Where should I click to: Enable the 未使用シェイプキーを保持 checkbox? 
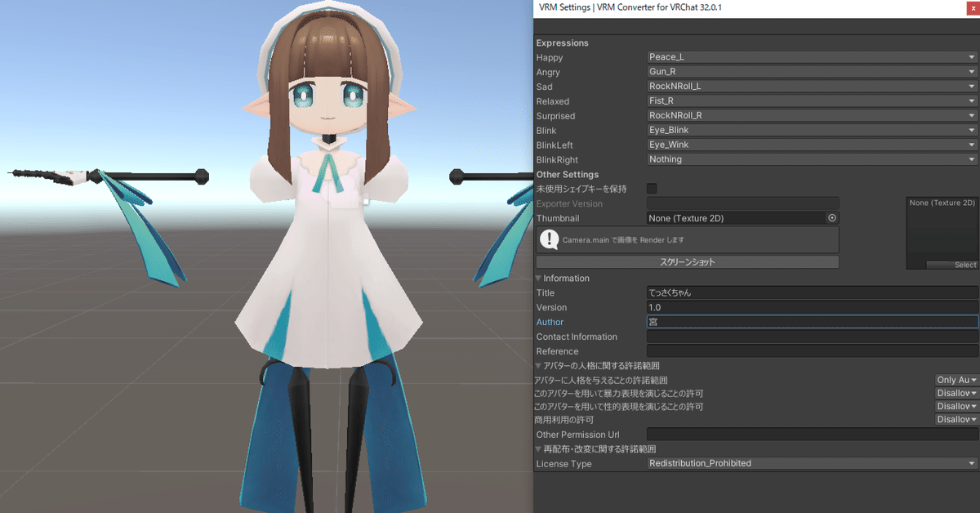[651, 188]
